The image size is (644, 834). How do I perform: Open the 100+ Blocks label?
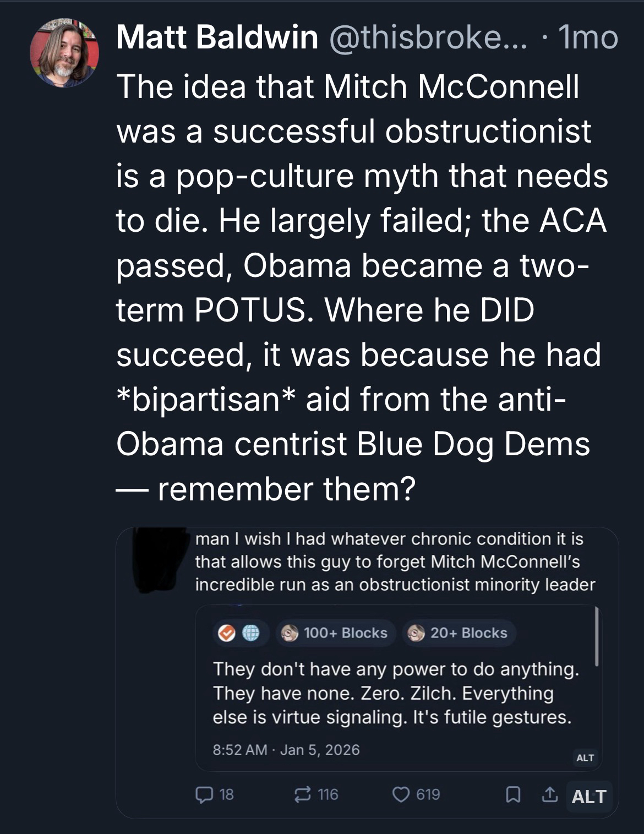335,633
